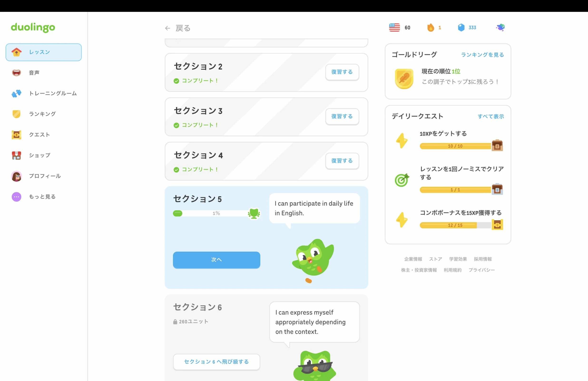
Task: Click the 1 / 1 quest progress bar
Action: coord(455,190)
